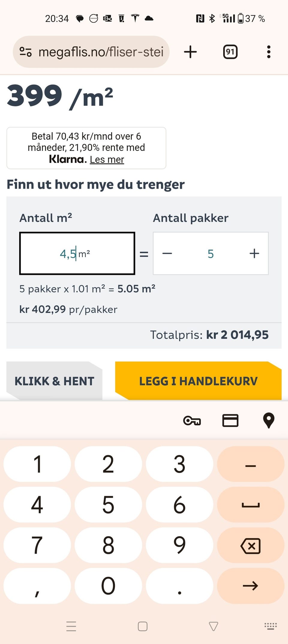Hide keyboard with the back triangle
Screen dimensions: 288x644
pyautogui.click(x=213, y=626)
